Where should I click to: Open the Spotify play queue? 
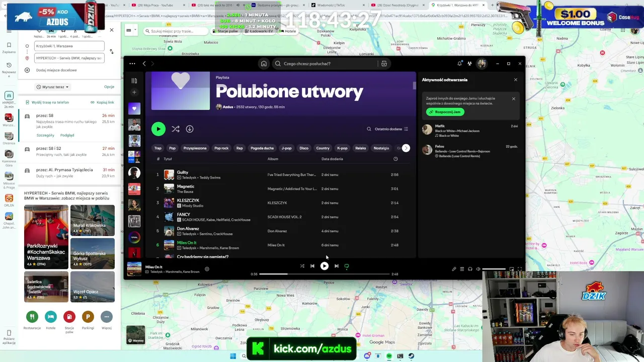462,269
